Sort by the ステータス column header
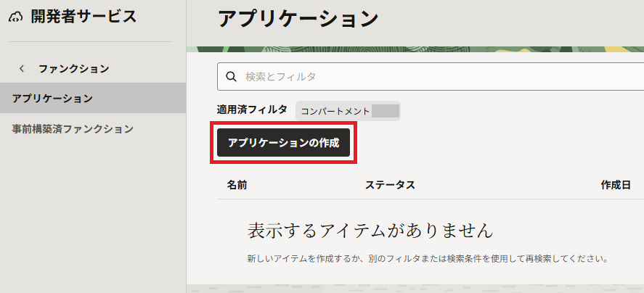 tap(390, 185)
